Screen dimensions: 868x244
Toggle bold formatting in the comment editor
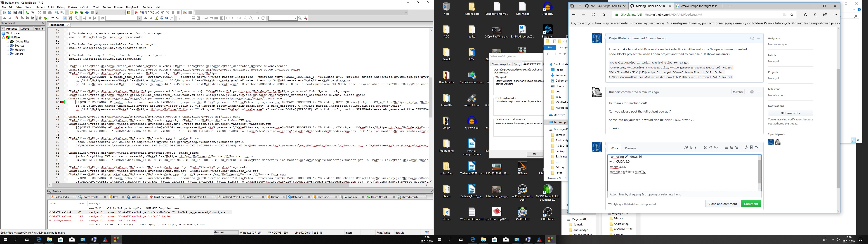691,148
